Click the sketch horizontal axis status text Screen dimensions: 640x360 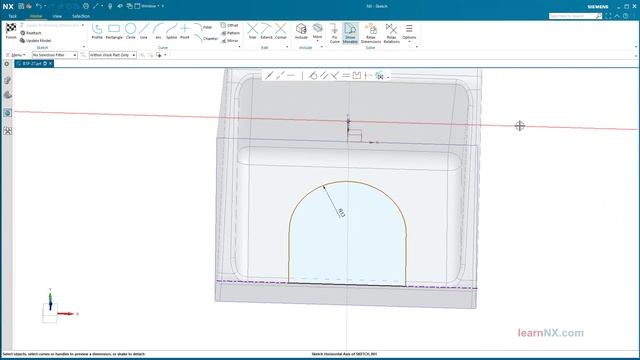tap(344, 354)
